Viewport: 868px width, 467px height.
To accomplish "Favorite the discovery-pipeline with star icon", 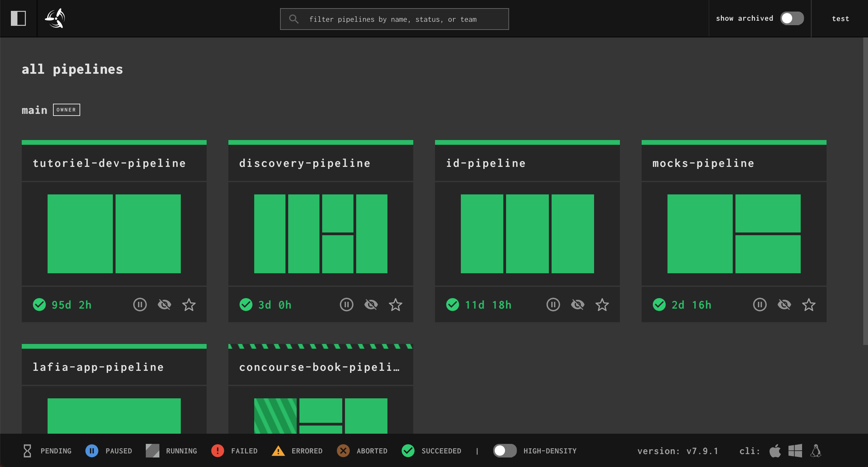I will pyautogui.click(x=395, y=305).
